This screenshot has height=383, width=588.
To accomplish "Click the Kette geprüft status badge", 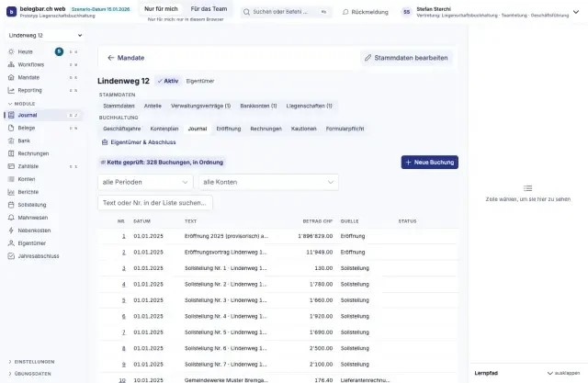I will [162, 163].
